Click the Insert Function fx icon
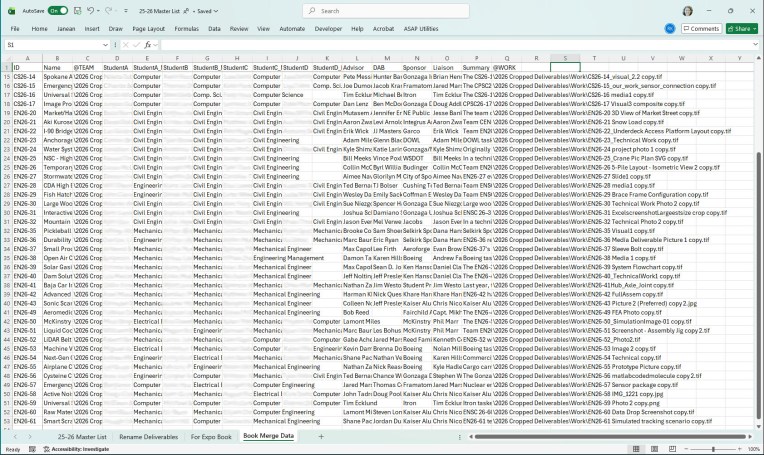 [x=147, y=45]
